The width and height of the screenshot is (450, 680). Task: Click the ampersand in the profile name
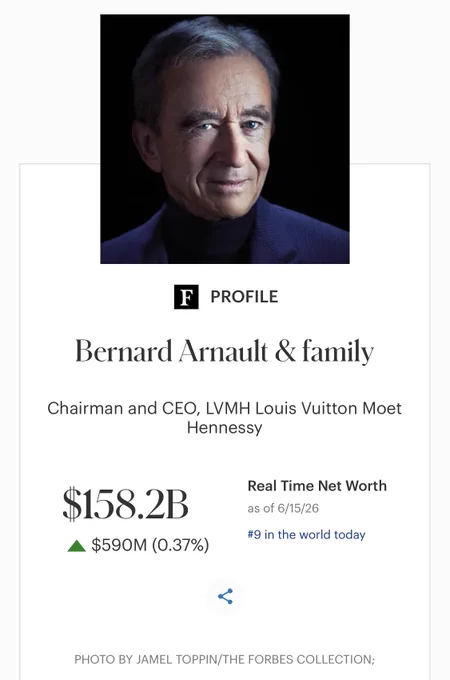coord(285,351)
